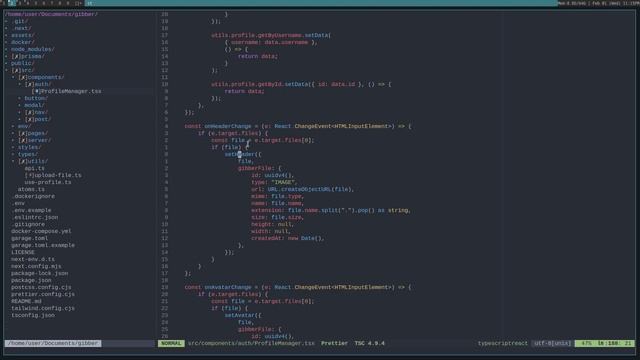Click typescriptreact filetype in status line
This screenshot has height=360, width=640.
[503, 343]
